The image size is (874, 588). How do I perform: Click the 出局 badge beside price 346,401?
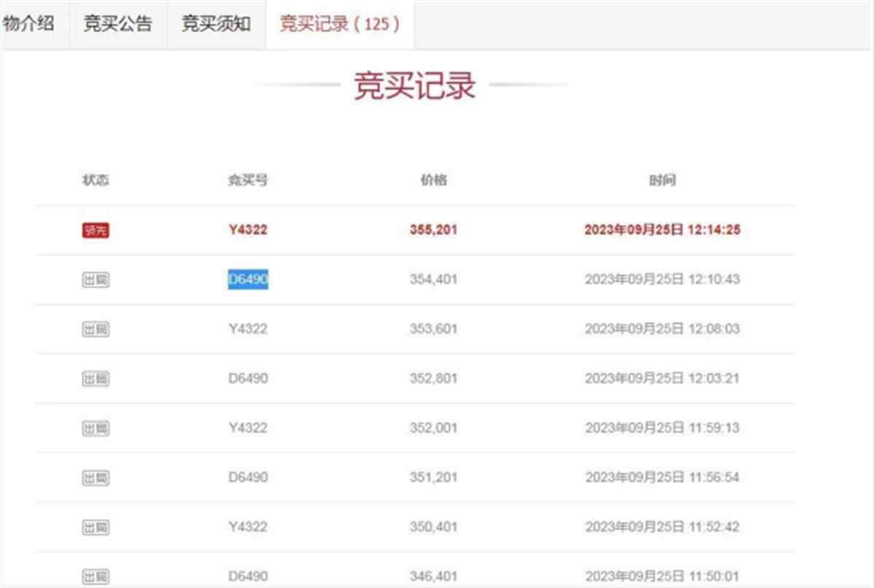pos(95,576)
